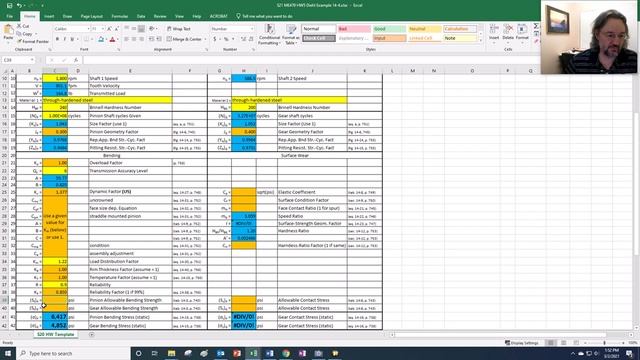Click the Paste clipboard icon
640x360 pixels.
point(8,30)
